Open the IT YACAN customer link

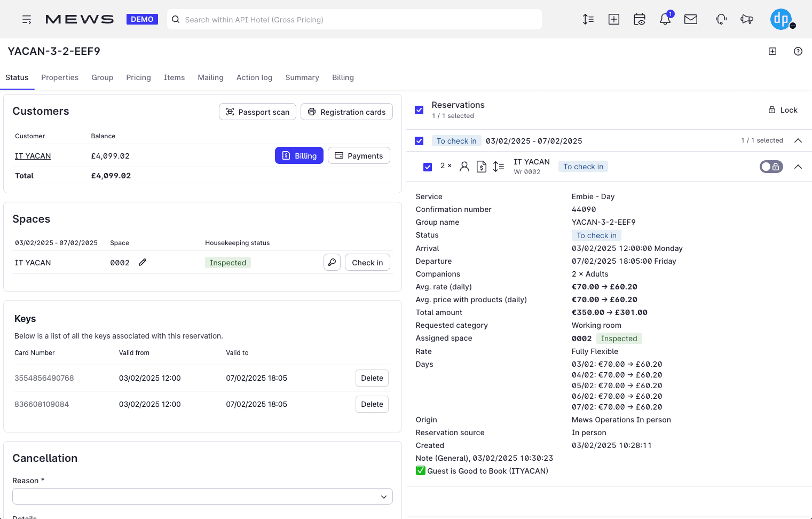[x=33, y=156]
